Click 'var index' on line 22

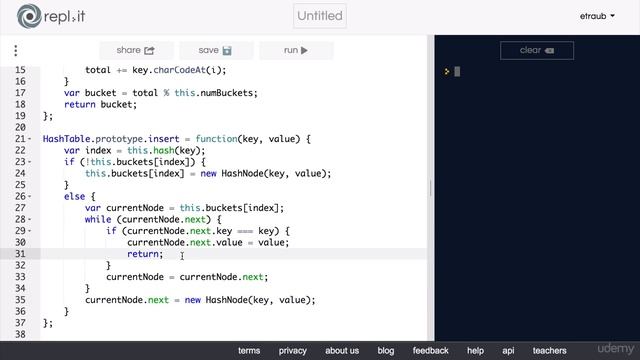click(87, 151)
